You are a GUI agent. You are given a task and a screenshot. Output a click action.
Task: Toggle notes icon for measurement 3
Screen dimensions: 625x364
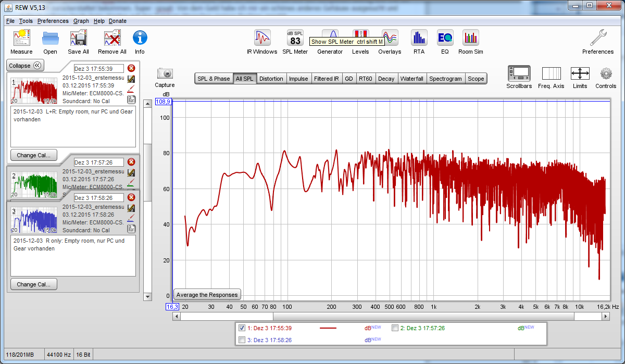pyautogui.click(x=131, y=229)
